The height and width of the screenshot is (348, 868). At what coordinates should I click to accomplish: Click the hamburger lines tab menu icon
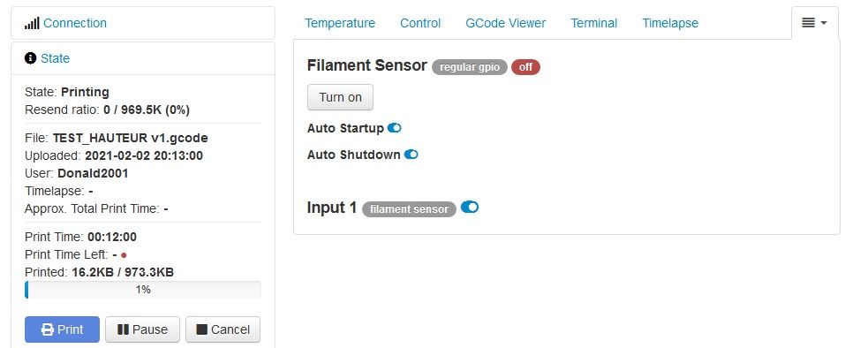pos(808,23)
